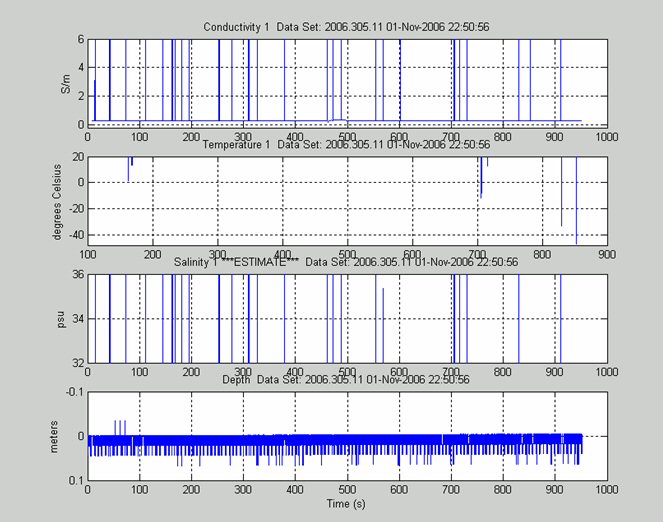Click inside the Depth plot area
Image resolution: width=663 pixels, height=522 pixels.
click(x=348, y=436)
